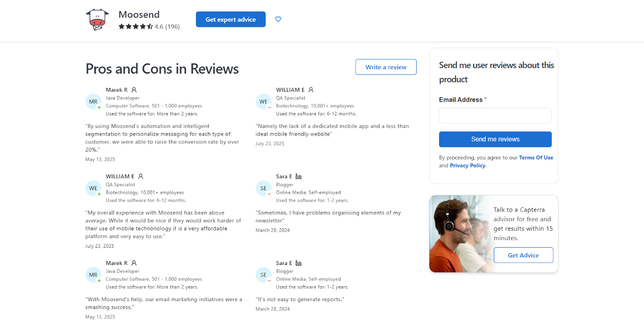This screenshot has height=324, width=644.
Task: Focus the Email Address input field
Action: point(495,116)
